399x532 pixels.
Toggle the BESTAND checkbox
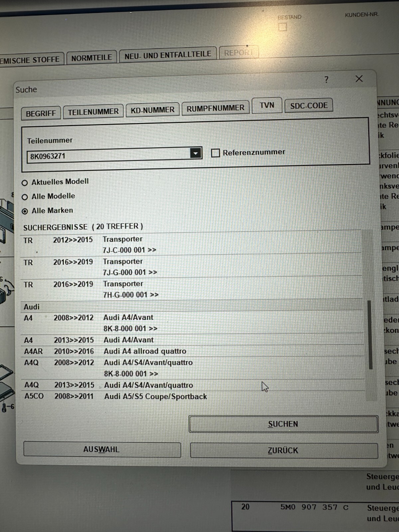(x=283, y=27)
